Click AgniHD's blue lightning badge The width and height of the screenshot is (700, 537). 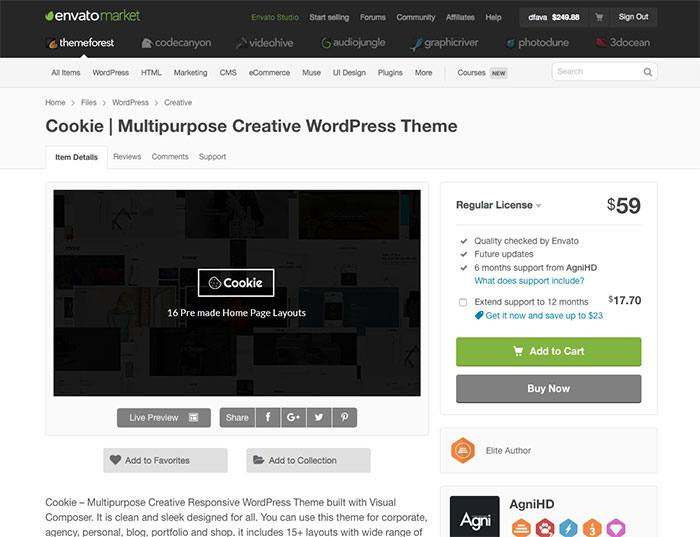[568, 528]
